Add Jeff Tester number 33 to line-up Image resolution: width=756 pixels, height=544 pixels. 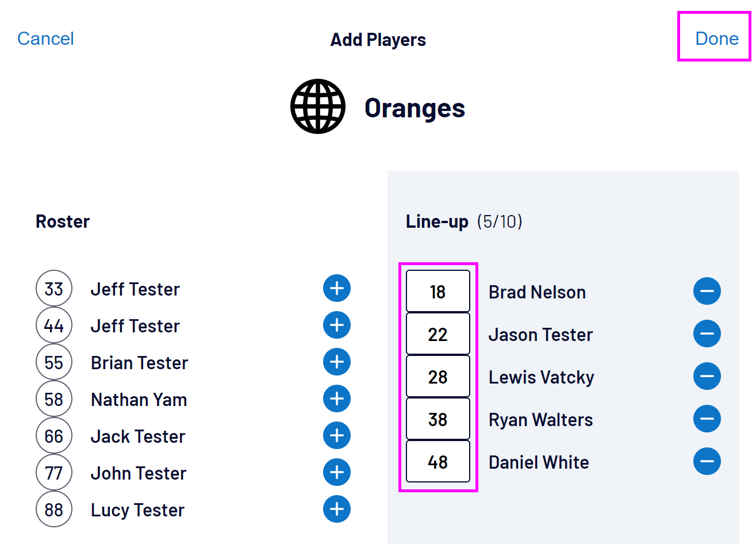[337, 288]
